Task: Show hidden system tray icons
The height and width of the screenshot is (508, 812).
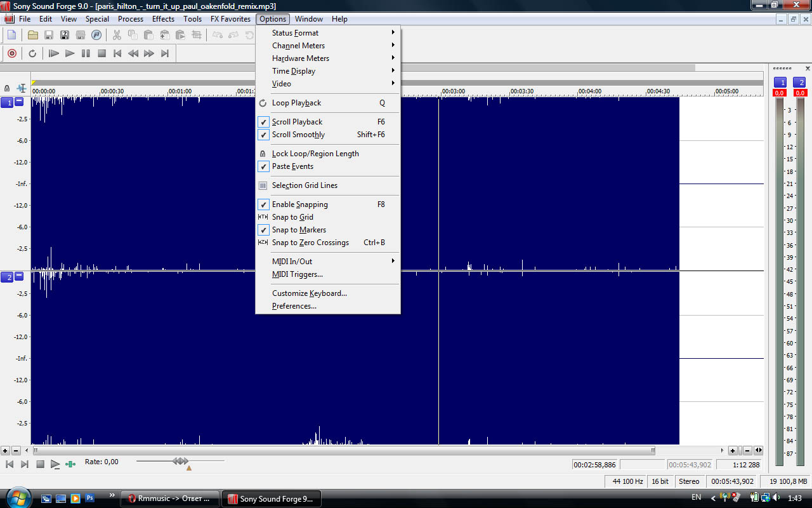Action: tap(713, 498)
